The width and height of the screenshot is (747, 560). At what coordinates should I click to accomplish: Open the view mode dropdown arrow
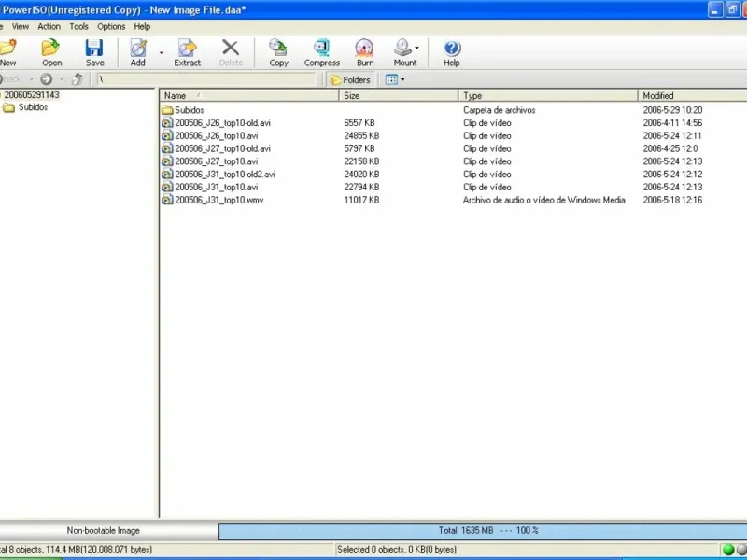(x=402, y=79)
